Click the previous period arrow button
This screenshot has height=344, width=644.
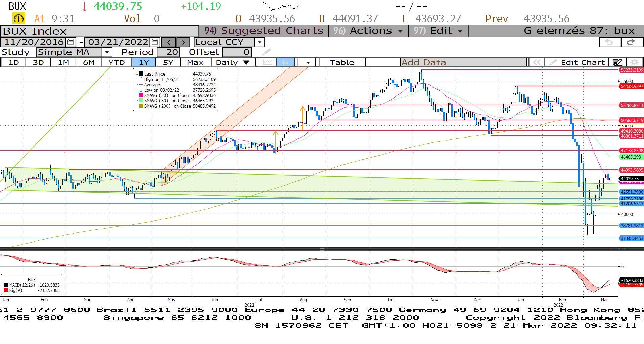pos(169,42)
